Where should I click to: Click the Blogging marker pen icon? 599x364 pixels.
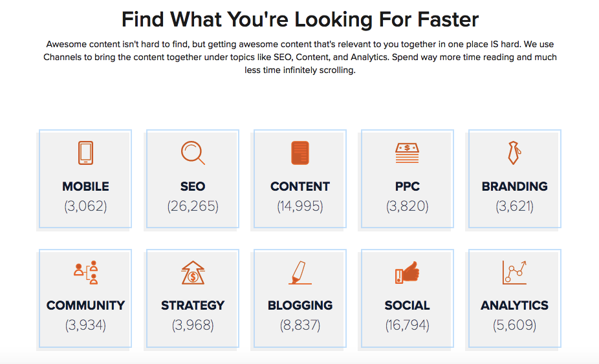pyautogui.click(x=300, y=272)
